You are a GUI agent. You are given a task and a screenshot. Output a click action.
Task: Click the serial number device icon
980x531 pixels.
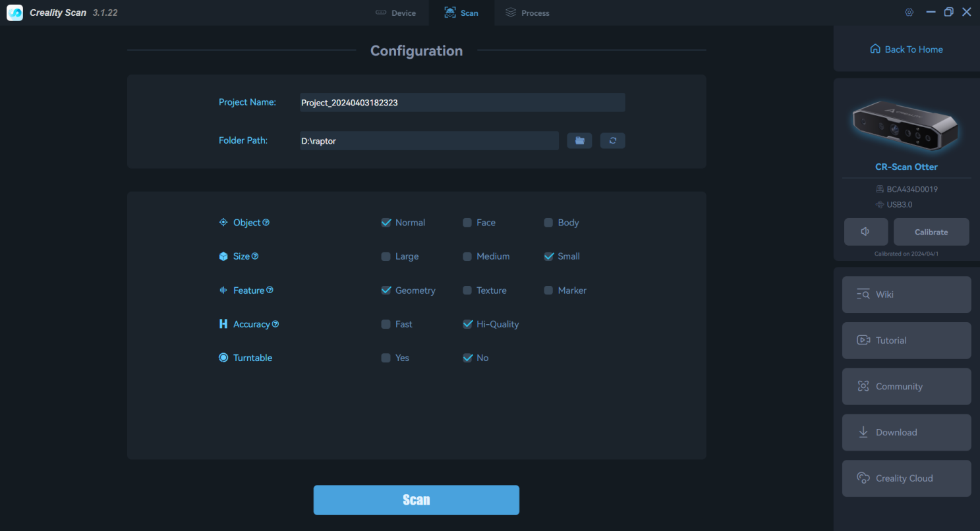[x=880, y=189]
